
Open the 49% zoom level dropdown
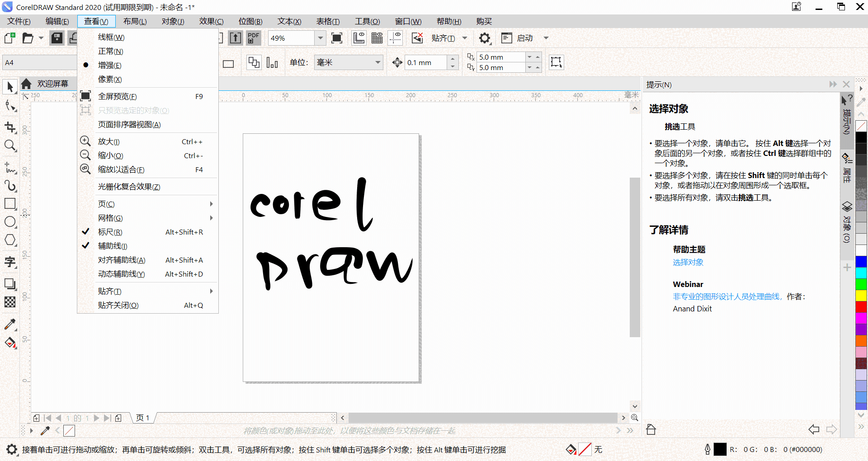tap(321, 38)
